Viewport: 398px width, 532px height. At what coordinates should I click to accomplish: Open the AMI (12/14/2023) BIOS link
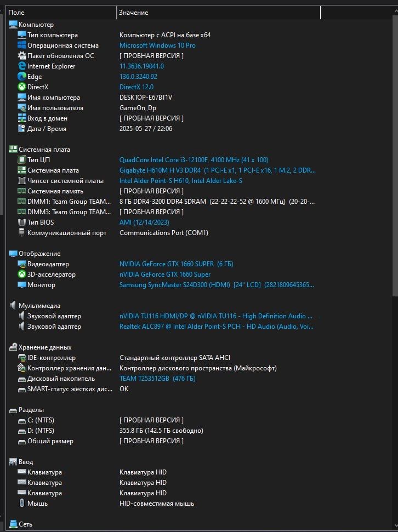tap(144, 222)
